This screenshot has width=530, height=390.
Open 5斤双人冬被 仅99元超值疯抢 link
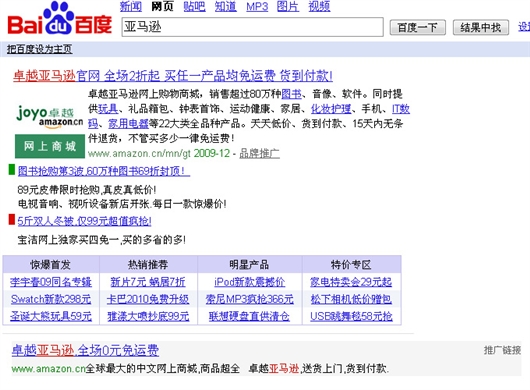85,221
